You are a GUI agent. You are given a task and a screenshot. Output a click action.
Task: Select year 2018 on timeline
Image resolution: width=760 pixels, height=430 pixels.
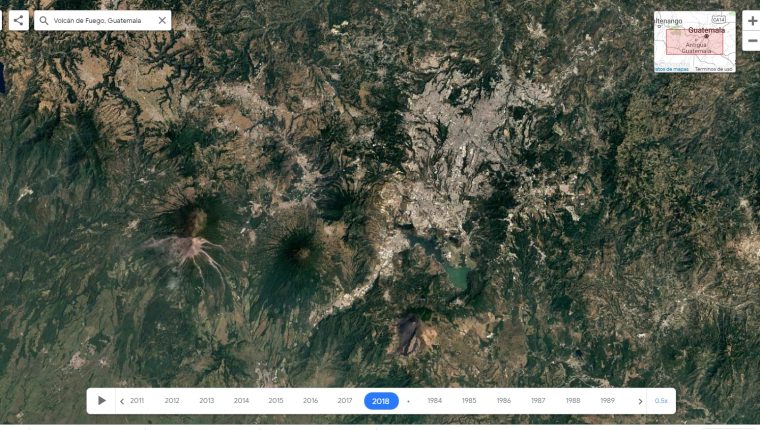(381, 401)
